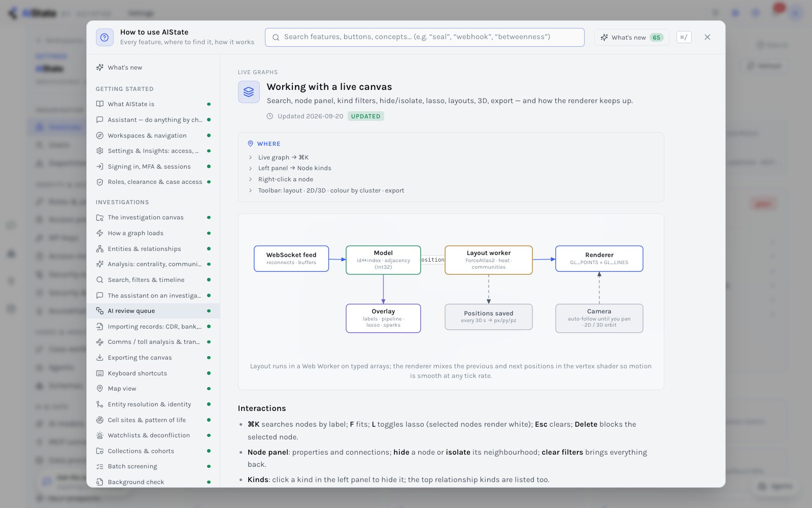Select the AI review queue topic

[153, 311]
